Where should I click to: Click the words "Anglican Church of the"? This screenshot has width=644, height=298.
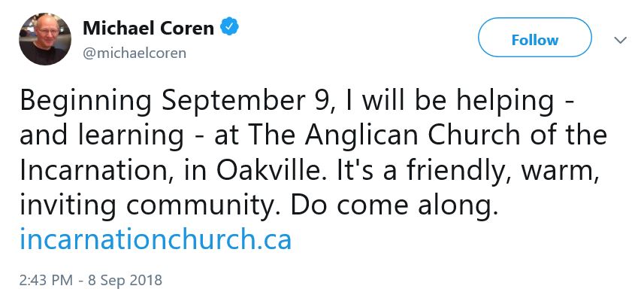tap(455, 135)
